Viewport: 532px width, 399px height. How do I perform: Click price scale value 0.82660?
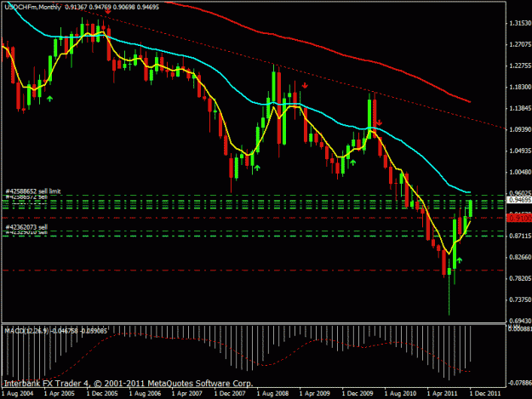[520, 257]
